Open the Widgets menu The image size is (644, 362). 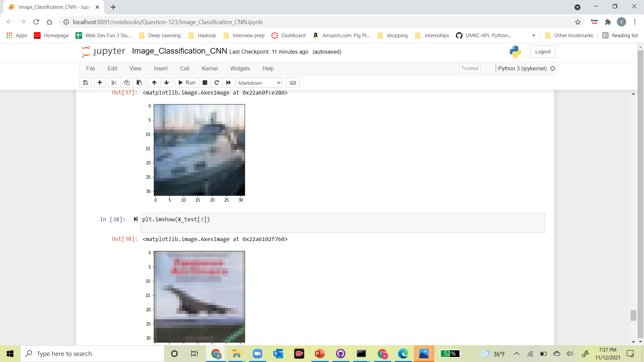pos(240,68)
